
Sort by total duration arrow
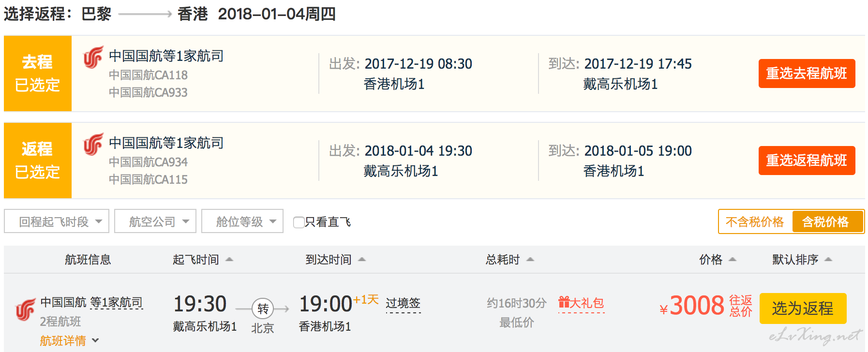click(530, 260)
